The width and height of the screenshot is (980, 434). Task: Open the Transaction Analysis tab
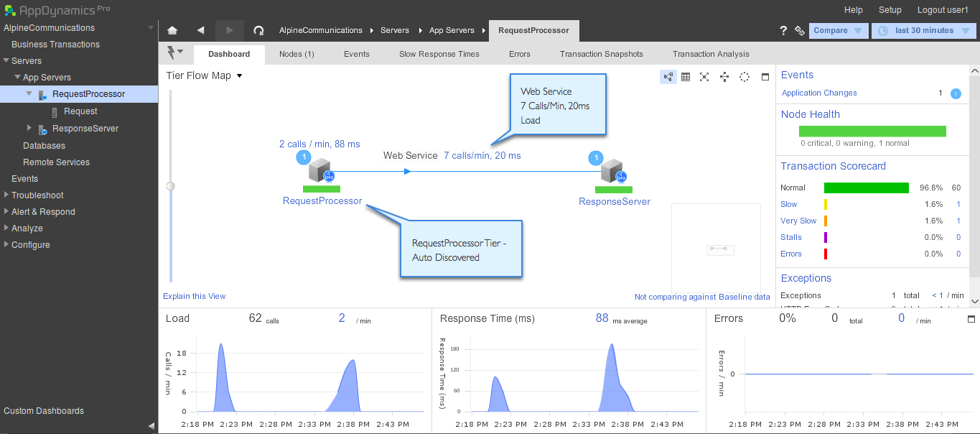(711, 54)
